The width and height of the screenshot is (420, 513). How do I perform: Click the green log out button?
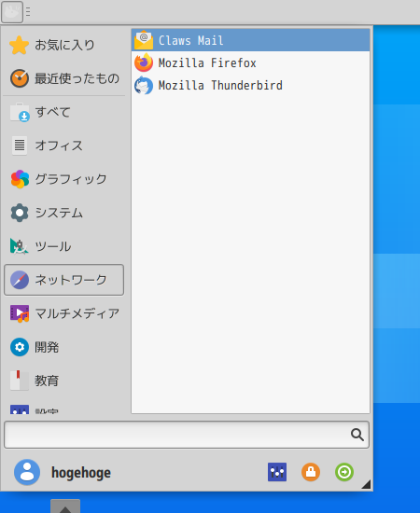click(x=344, y=472)
